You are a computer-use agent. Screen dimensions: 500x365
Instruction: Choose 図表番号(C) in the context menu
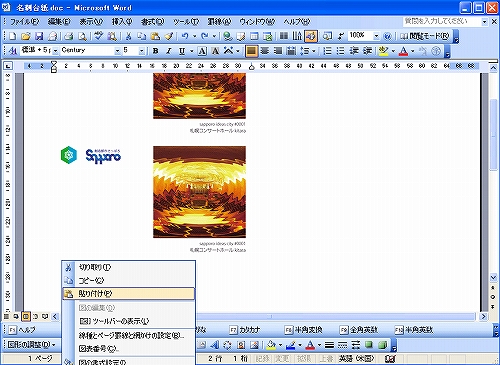click(x=128, y=349)
